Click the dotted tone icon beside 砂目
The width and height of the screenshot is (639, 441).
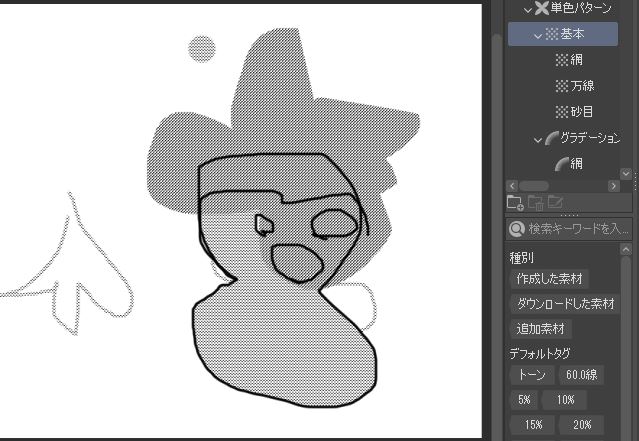coord(562,112)
